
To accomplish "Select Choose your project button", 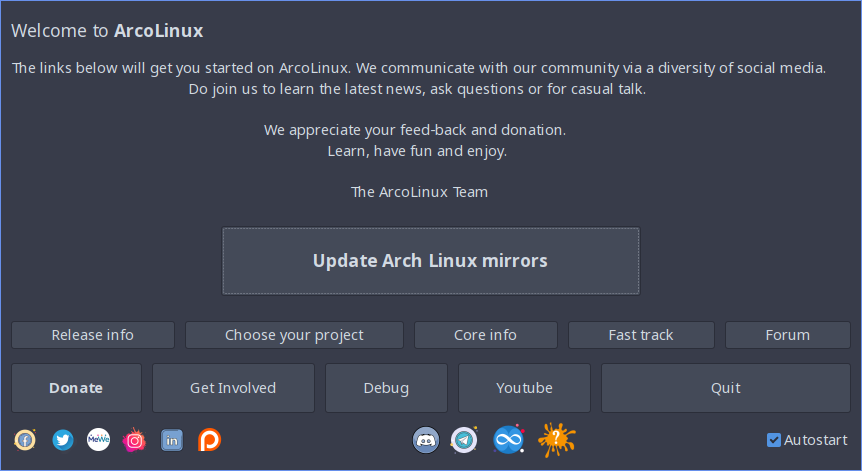I will coord(294,335).
